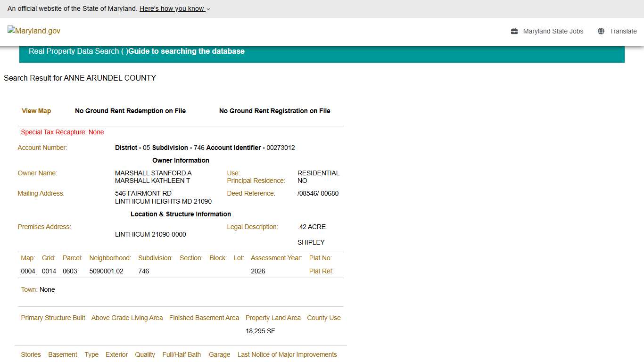
Task: Click the Assessment Year column header
Action: point(276,258)
